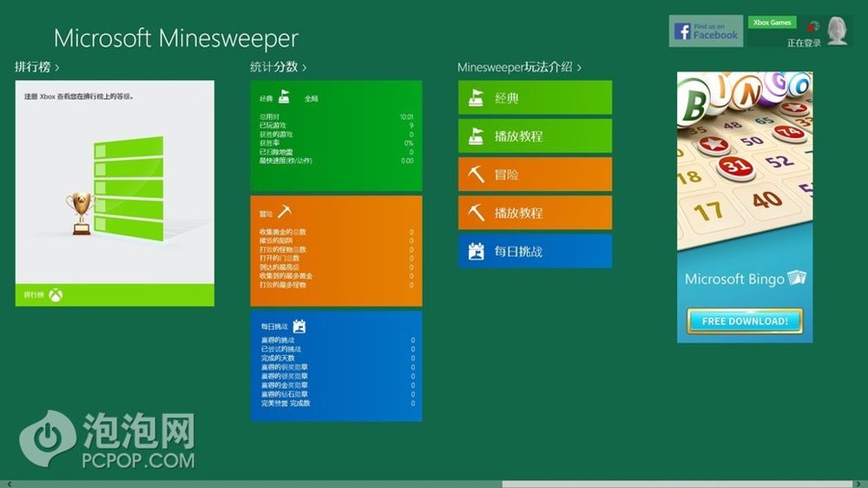
Task: Click the Facebook 'f' logo icon
Action: (682, 31)
